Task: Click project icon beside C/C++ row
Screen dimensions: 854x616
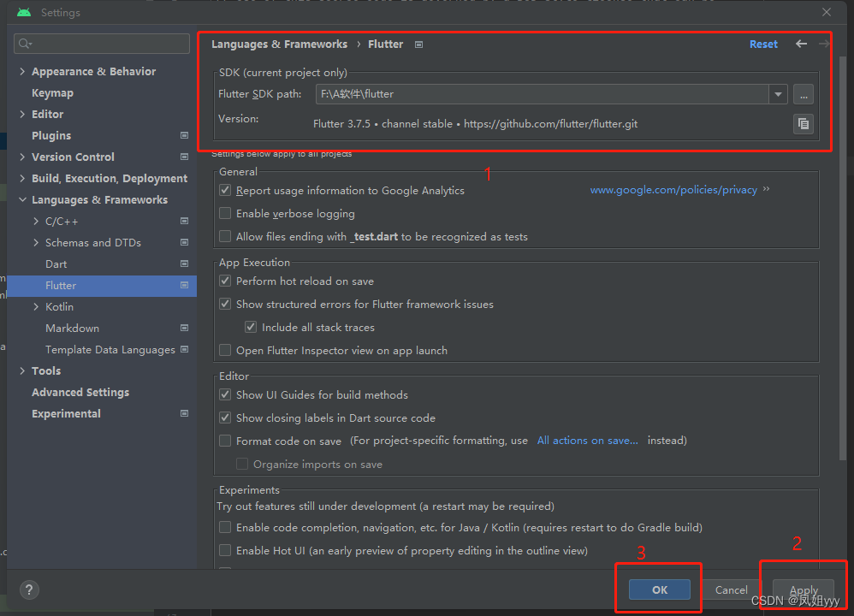Action: coord(185,221)
